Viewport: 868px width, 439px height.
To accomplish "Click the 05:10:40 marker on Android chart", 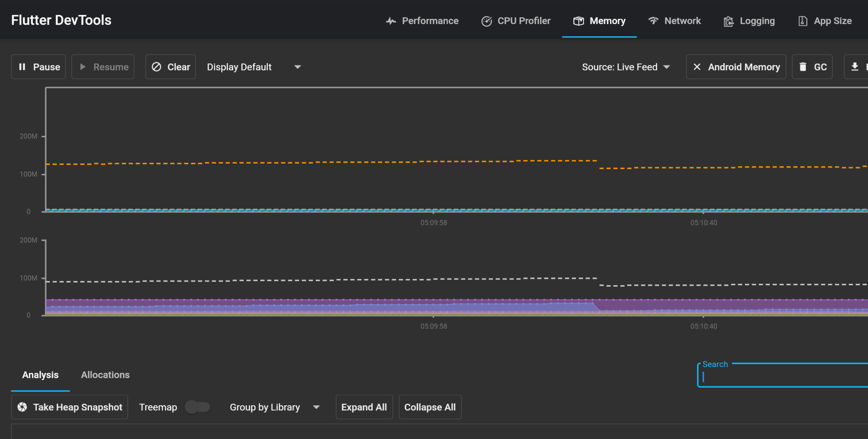I will point(704,223).
